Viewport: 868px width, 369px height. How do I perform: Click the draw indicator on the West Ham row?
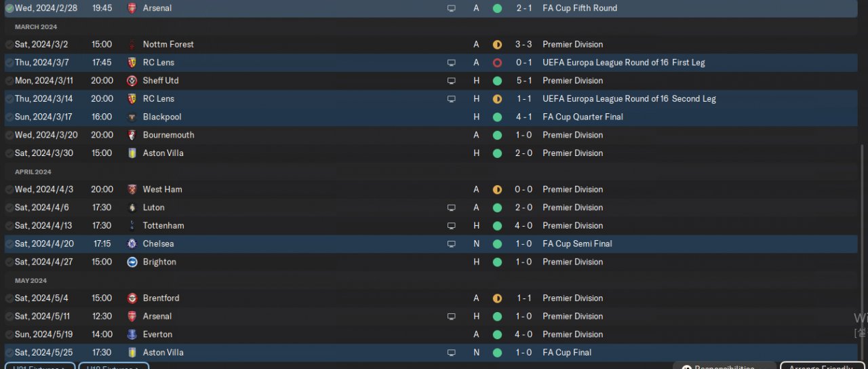(x=497, y=190)
